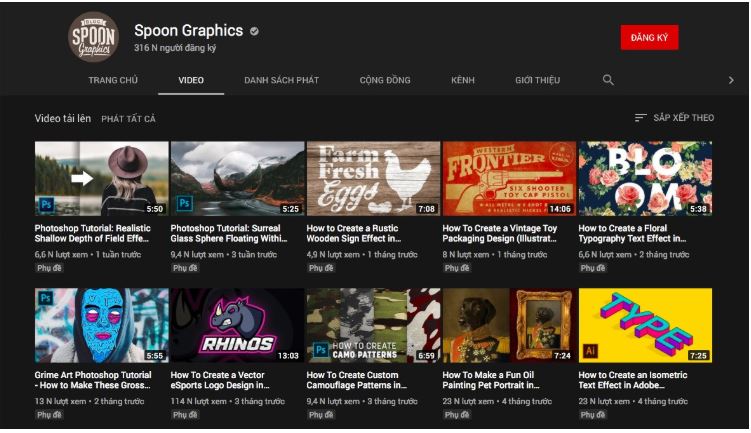This screenshot has height=433, width=751.
Task: Open the DANH SÁCH PHÁT tab
Action: [x=281, y=80]
